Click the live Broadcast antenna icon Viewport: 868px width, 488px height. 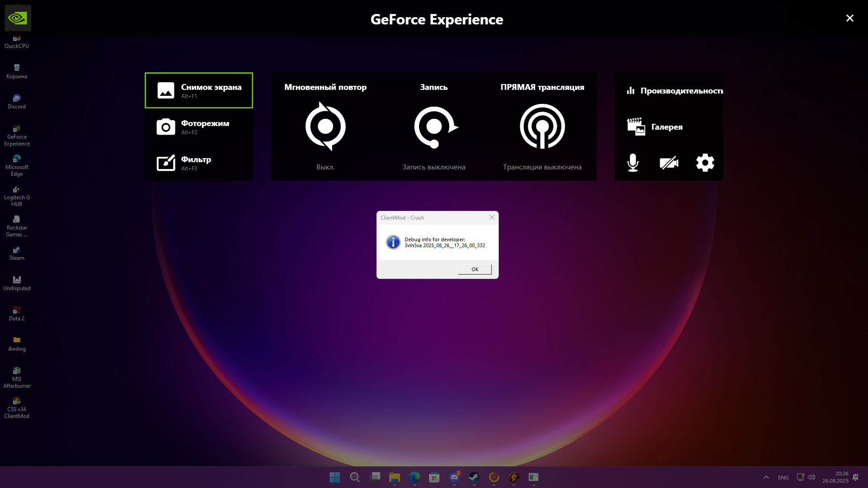click(542, 127)
